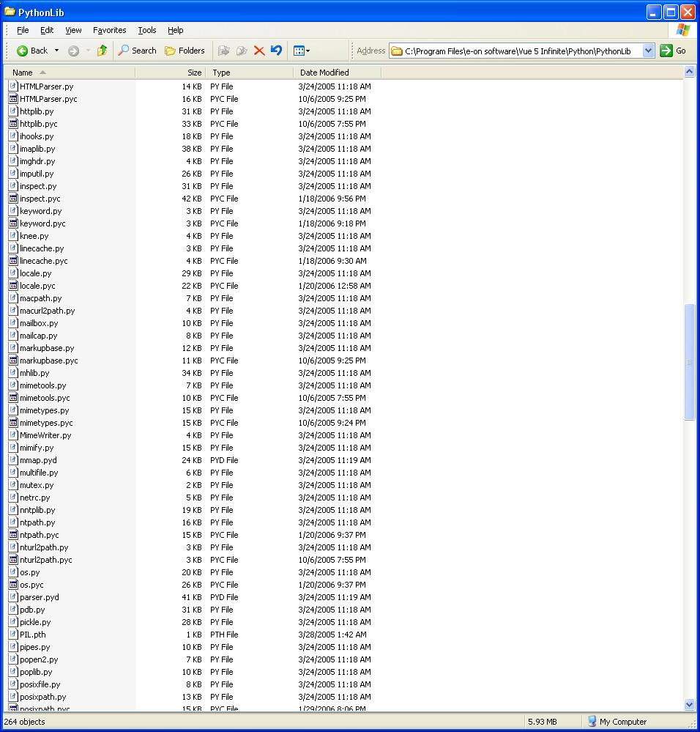Click the Move To toolbar icon
Image resolution: width=700 pixels, height=732 pixels.
click(x=224, y=51)
